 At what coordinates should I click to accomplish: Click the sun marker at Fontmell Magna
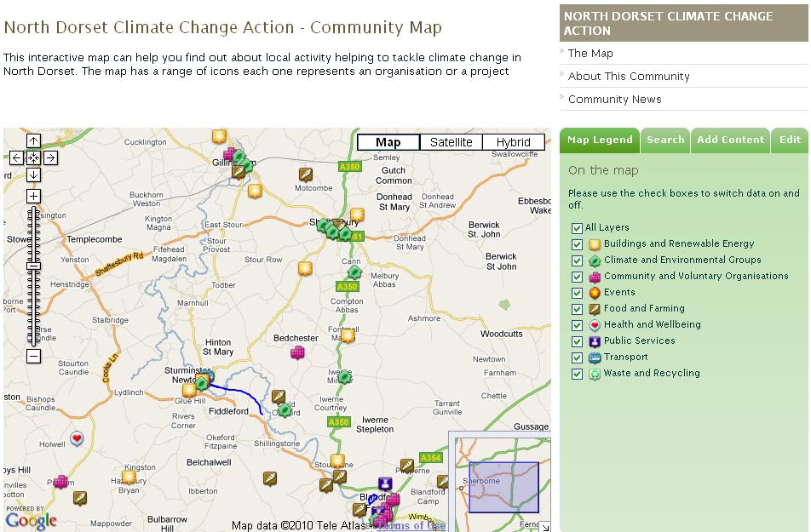click(x=348, y=336)
